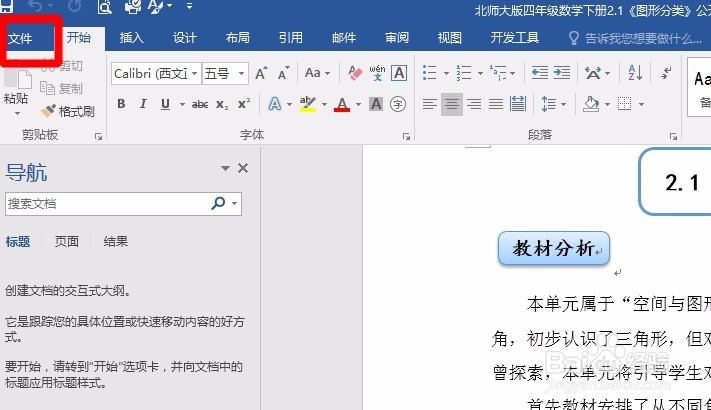Viewport: 711px width, 410px height.
Task: Expand the borders dropdown arrow
Action: pyautogui.click(x=641, y=104)
